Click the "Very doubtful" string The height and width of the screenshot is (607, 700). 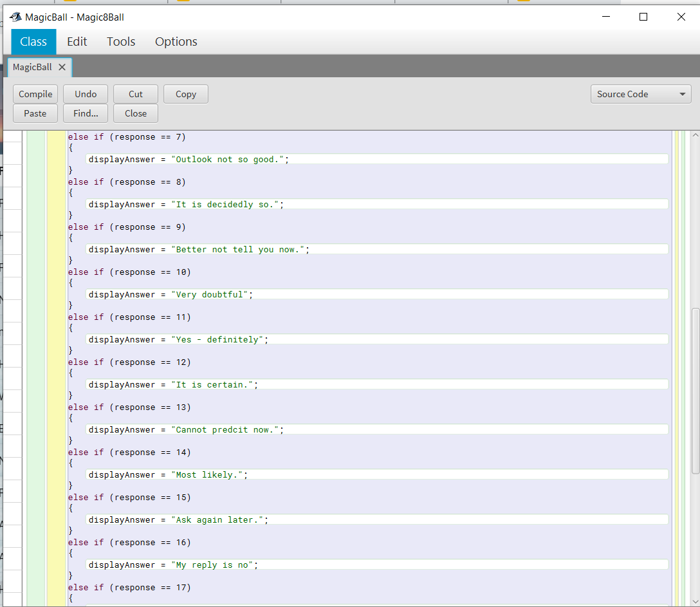pos(209,295)
